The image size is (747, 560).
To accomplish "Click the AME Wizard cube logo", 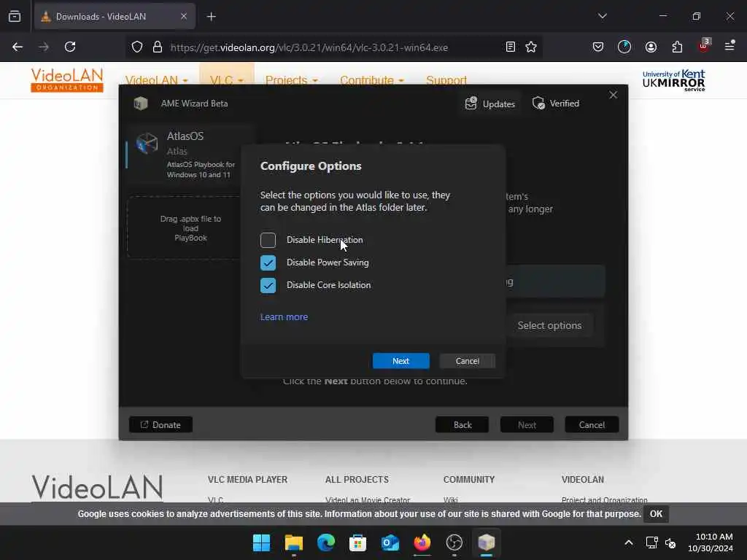I will (141, 104).
